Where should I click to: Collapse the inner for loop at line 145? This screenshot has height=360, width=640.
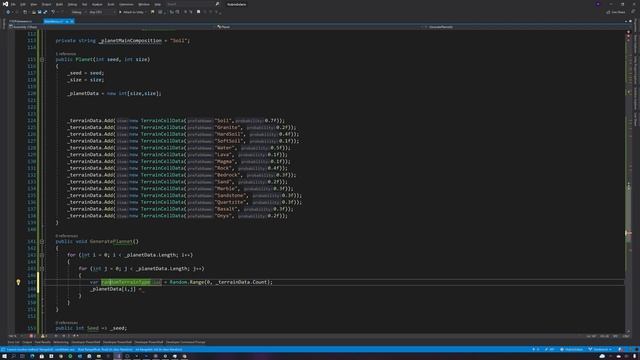tap(42, 269)
